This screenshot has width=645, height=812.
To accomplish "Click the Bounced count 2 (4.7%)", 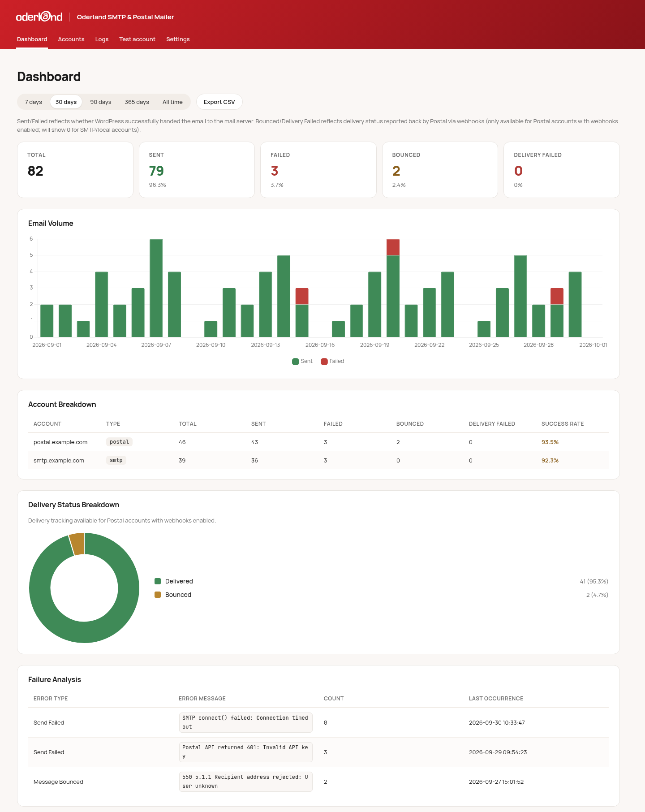I will 597,595.
